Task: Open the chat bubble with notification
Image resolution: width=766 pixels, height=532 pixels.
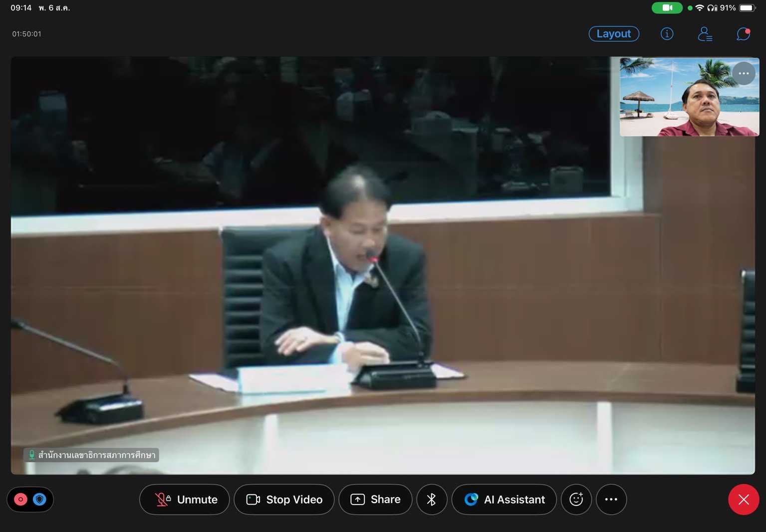Action: [x=743, y=33]
